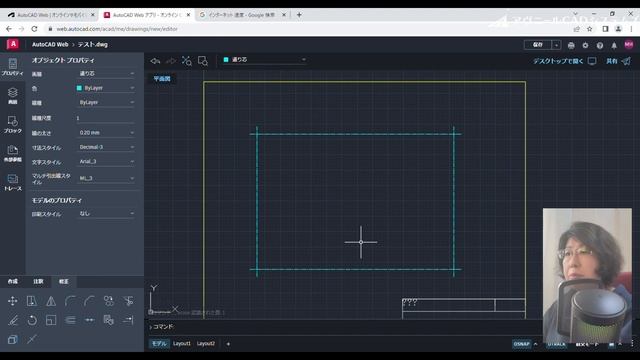640x360 pixels.
Task: Switch to the Model tab
Action: 159,344
